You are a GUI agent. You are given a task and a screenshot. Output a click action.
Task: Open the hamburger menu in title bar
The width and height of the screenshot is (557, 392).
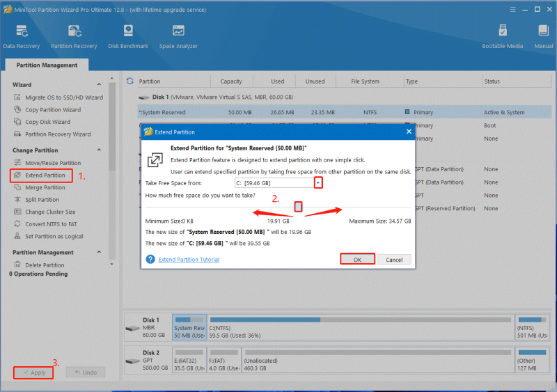coord(512,10)
